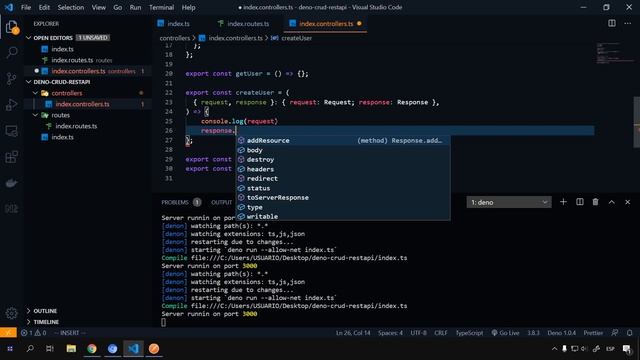Select the index.controllers.ts editor tab

[326, 24]
